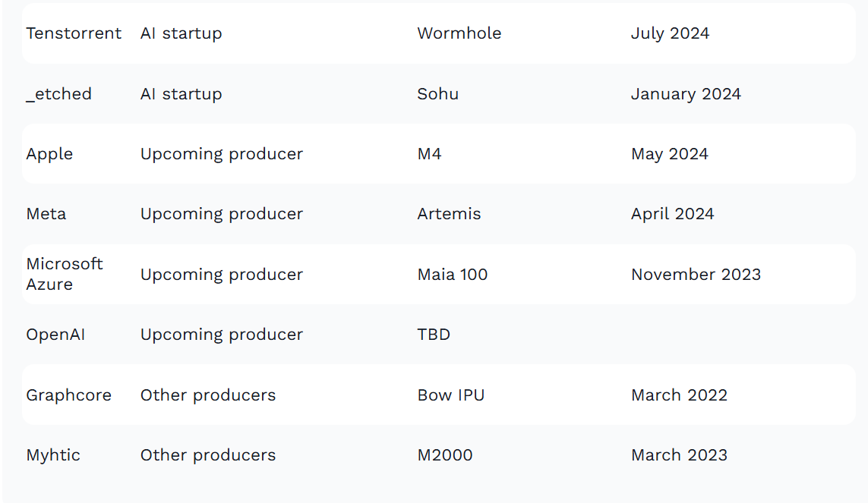The height and width of the screenshot is (503, 868).
Task: Click the Wormhole chip name
Action: tap(459, 33)
